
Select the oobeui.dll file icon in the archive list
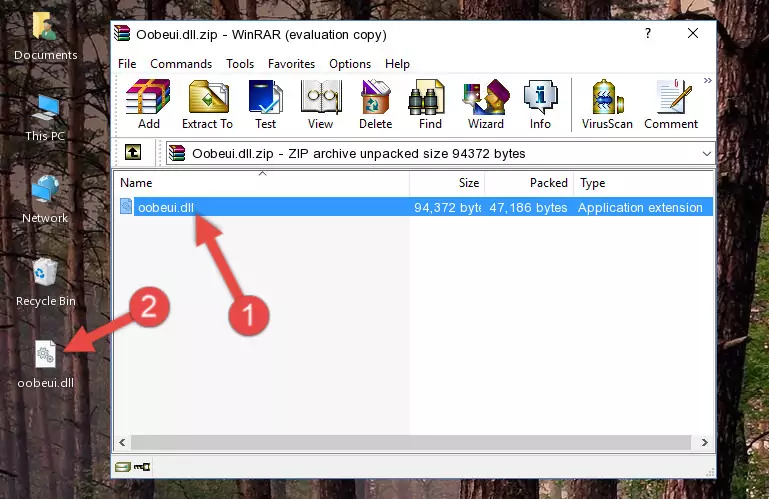point(126,207)
